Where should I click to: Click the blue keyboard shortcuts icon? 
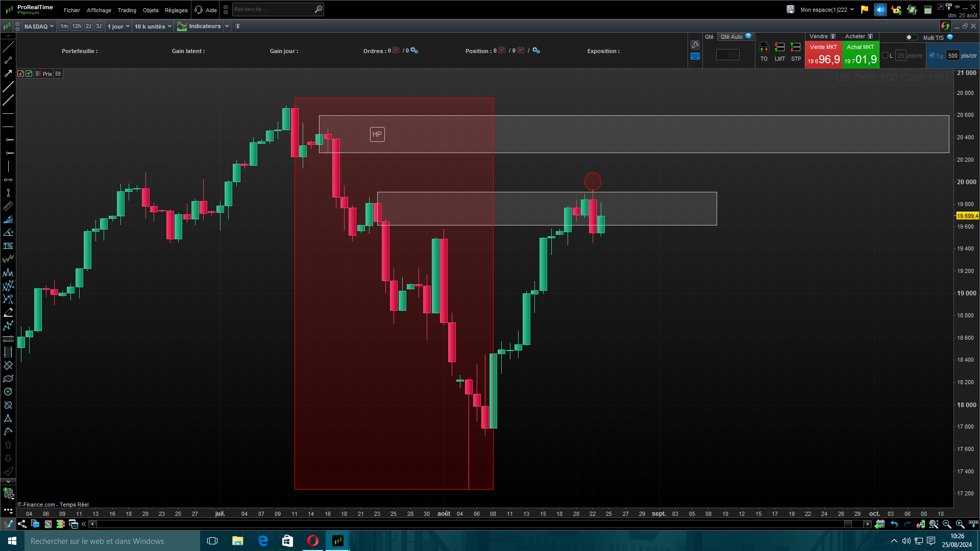(695, 57)
